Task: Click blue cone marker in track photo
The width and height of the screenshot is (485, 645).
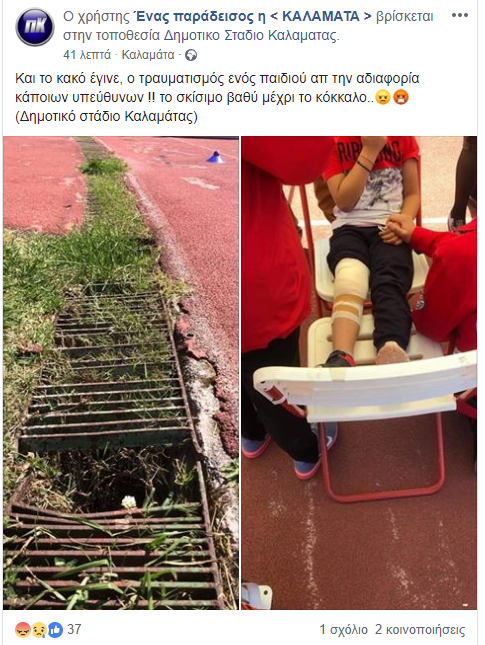Action: pos(214,157)
